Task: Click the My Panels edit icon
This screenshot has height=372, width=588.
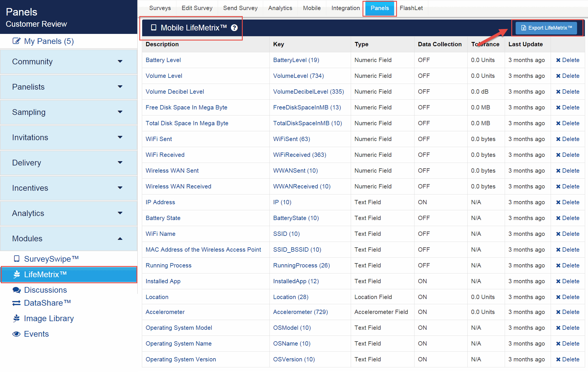Action: click(x=16, y=41)
